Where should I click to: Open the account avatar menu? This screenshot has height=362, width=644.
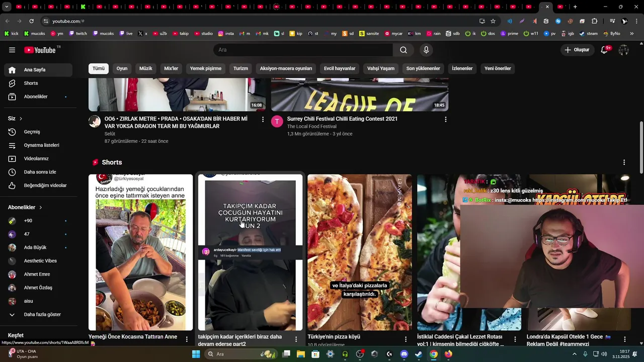(x=624, y=50)
